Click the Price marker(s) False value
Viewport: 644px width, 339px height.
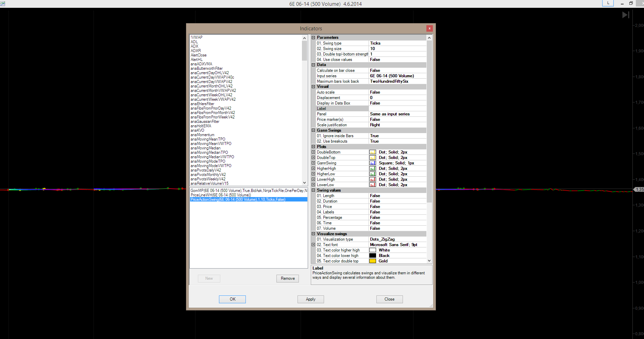(x=397, y=119)
